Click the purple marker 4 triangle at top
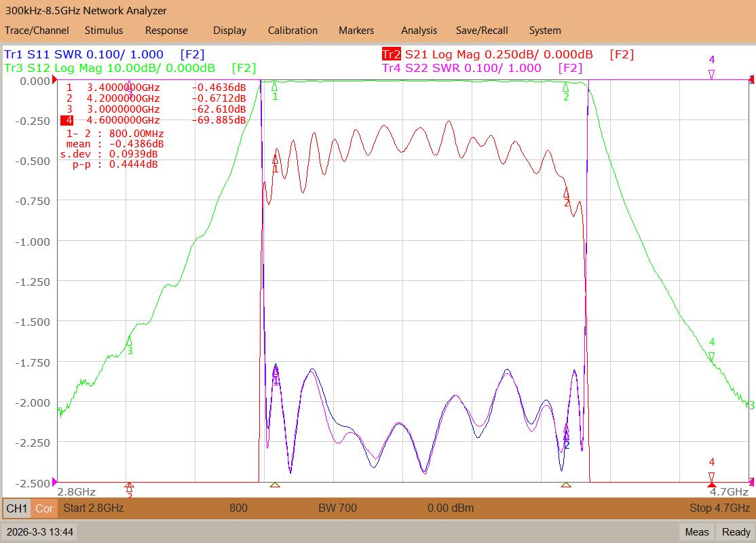The image size is (756, 543). [x=711, y=74]
